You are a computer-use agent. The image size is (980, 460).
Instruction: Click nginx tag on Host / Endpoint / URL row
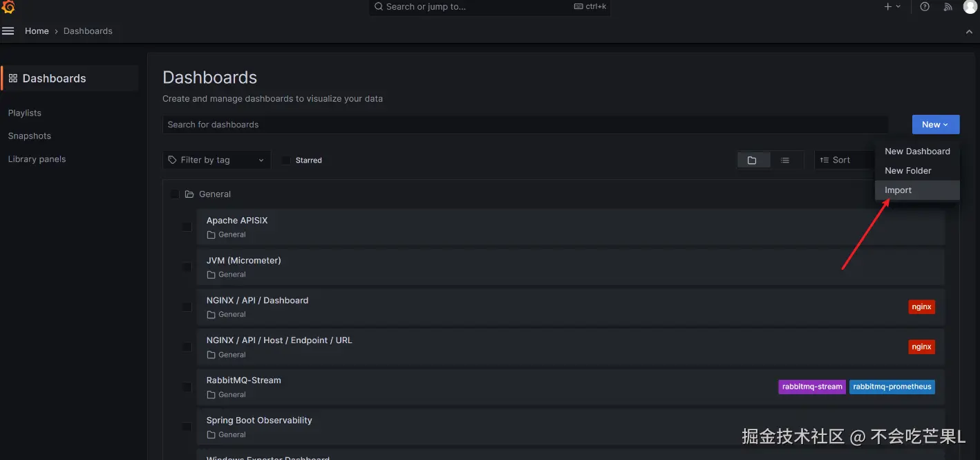coord(922,347)
